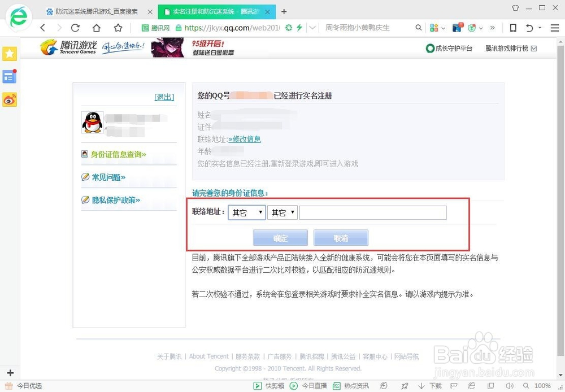
Task: Open a new tab with plus button
Action: [284, 12]
